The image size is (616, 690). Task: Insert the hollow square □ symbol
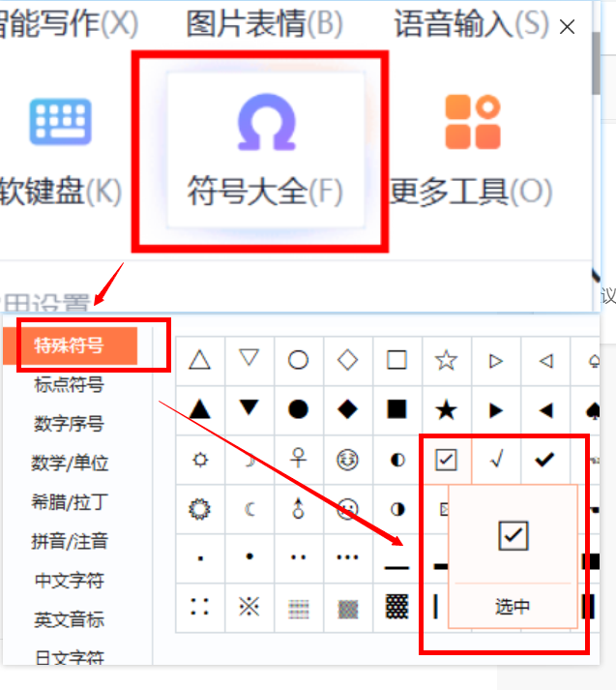tap(397, 361)
